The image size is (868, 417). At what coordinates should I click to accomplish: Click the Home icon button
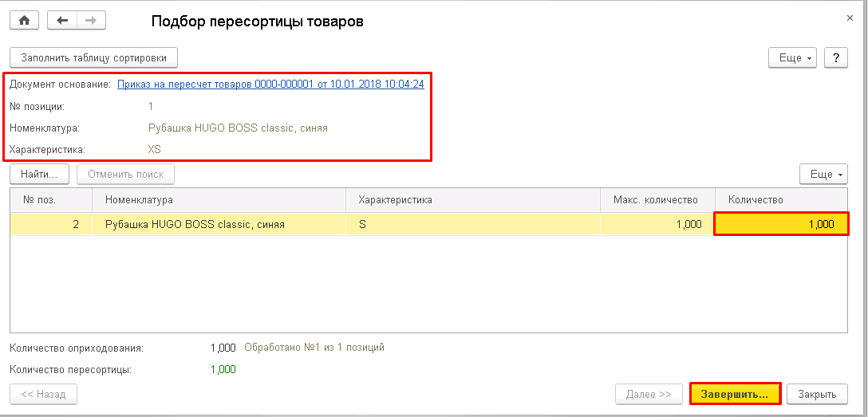(x=24, y=21)
